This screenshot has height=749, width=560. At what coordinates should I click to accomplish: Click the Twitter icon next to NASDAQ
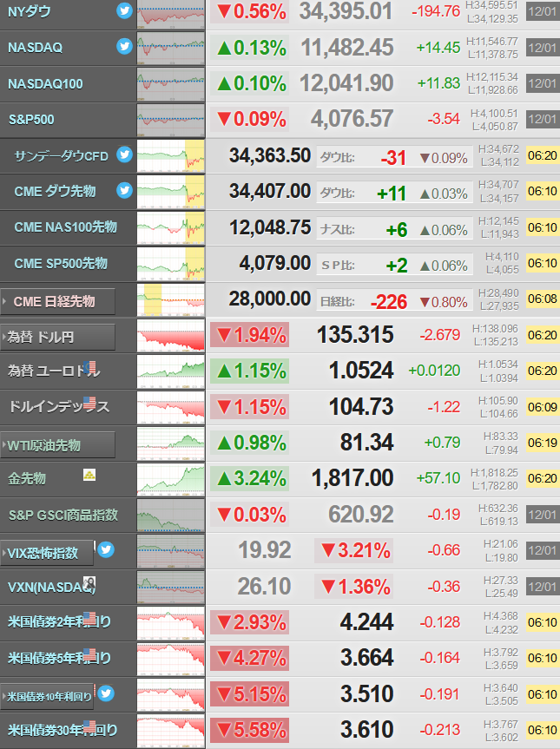(124, 46)
